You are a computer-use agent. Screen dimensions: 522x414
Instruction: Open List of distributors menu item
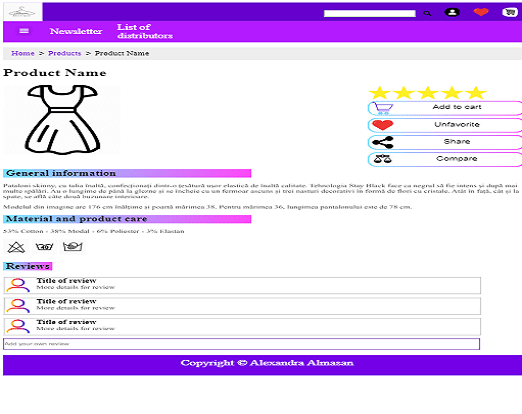pos(145,31)
